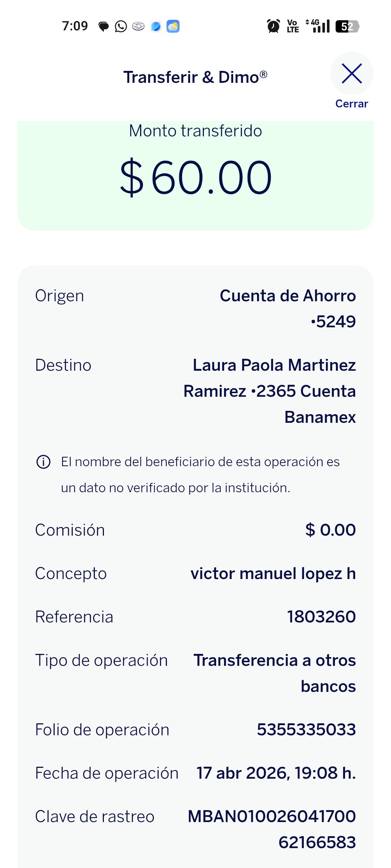Tap the Fecha de operación date value
Screen dimensions: 391x868
(x=276, y=773)
